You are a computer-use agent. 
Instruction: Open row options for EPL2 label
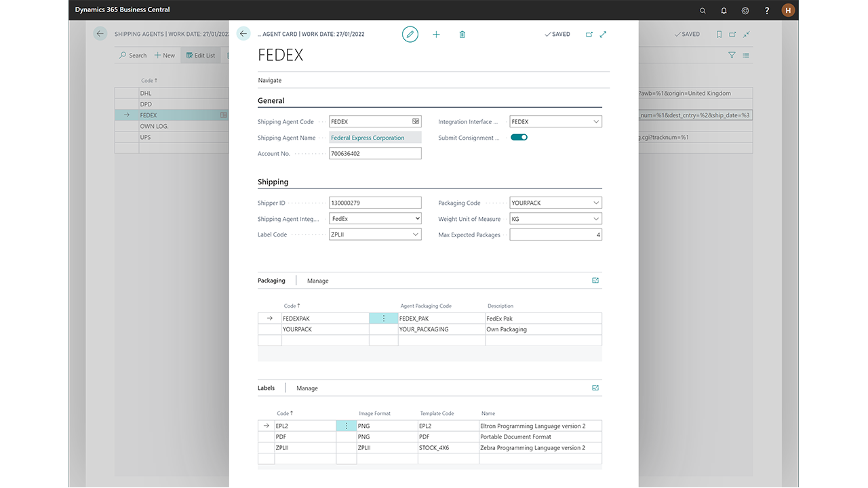point(347,426)
